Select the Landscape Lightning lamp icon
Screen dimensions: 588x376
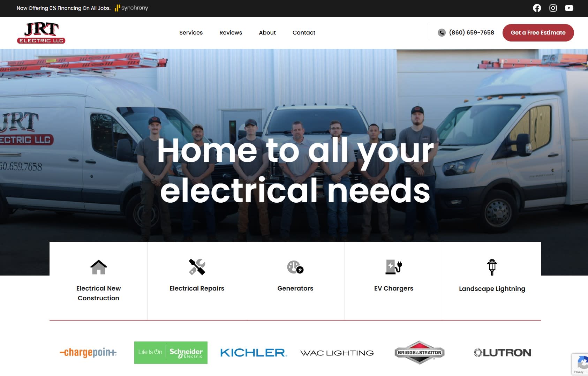(x=492, y=267)
